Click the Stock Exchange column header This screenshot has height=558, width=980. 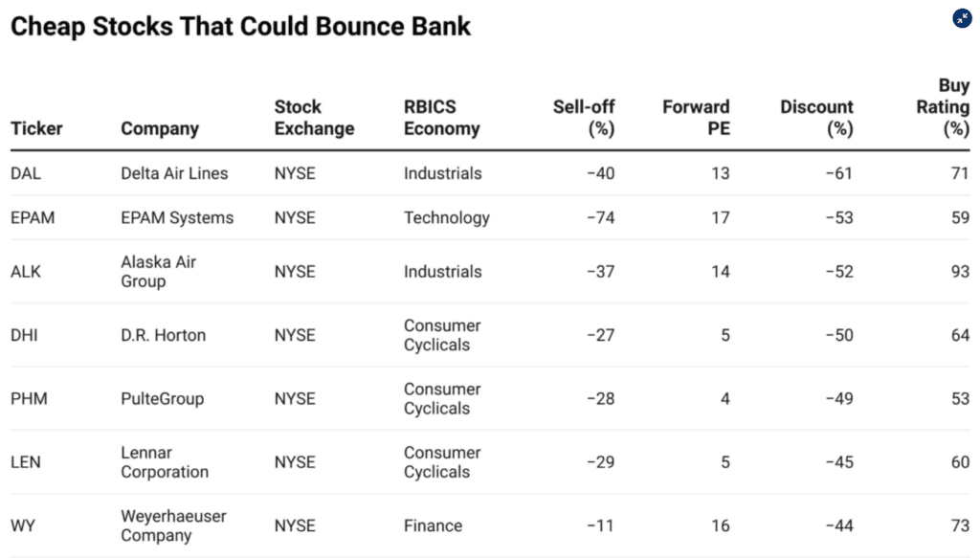(314, 118)
